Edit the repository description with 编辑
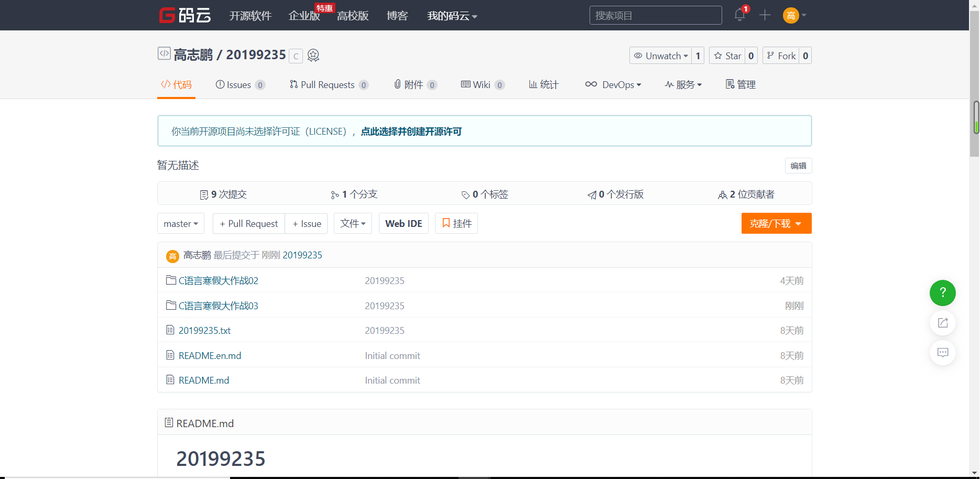Image resolution: width=980 pixels, height=479 pixels. [x=798, y=166]
